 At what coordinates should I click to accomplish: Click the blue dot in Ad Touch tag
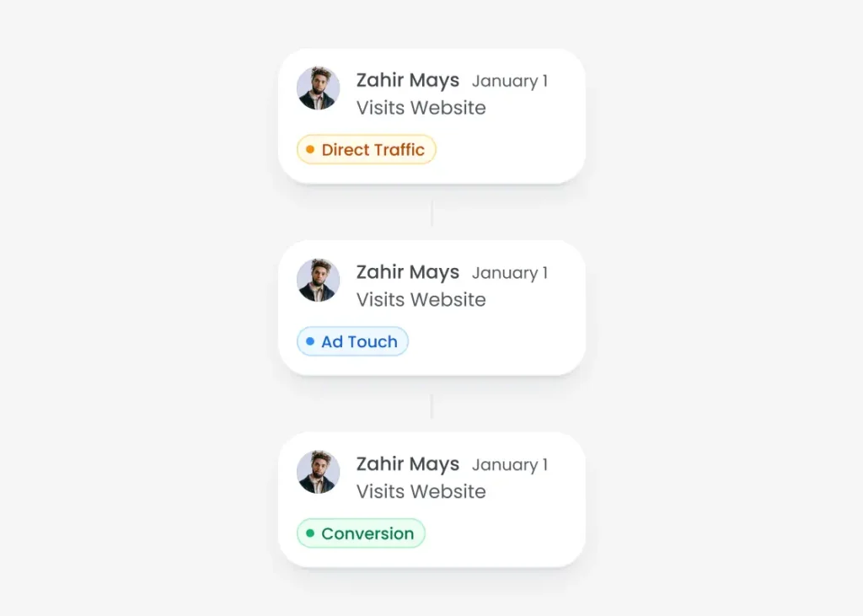point(310,342)
